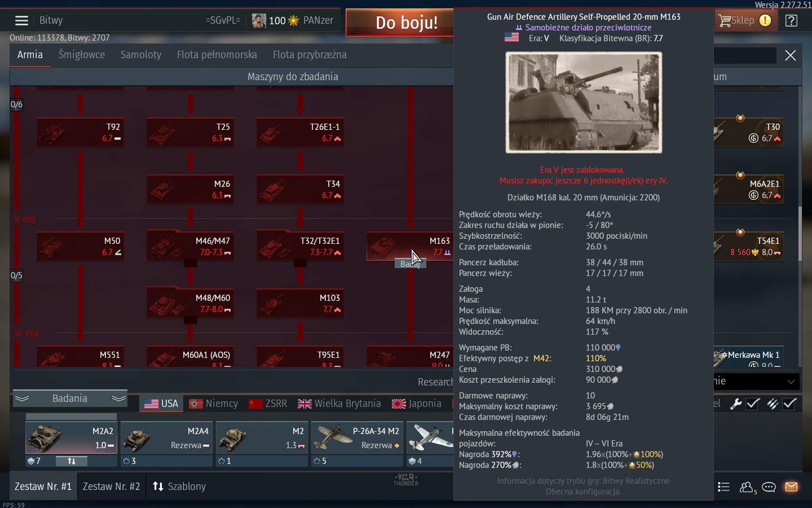Open the help question mark icon
Screen dimensions: 812x508
[x=791, y=21]
